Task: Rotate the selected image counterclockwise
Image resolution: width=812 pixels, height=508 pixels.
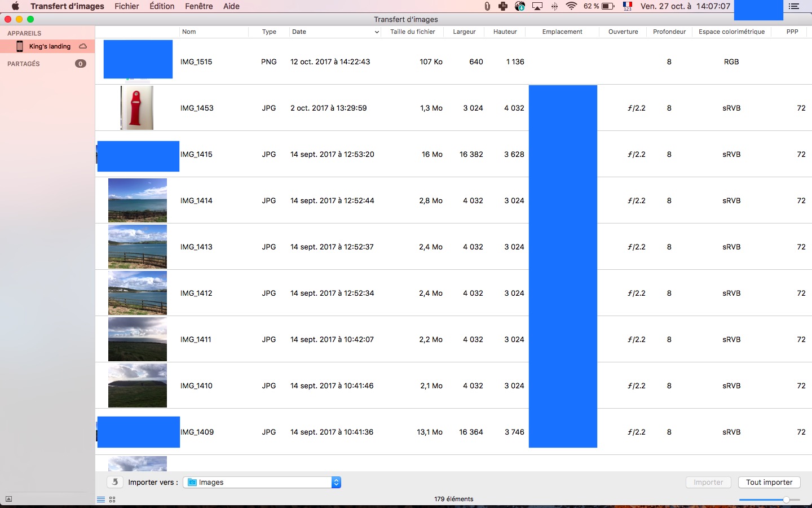Action: click(x=115, y=482)
